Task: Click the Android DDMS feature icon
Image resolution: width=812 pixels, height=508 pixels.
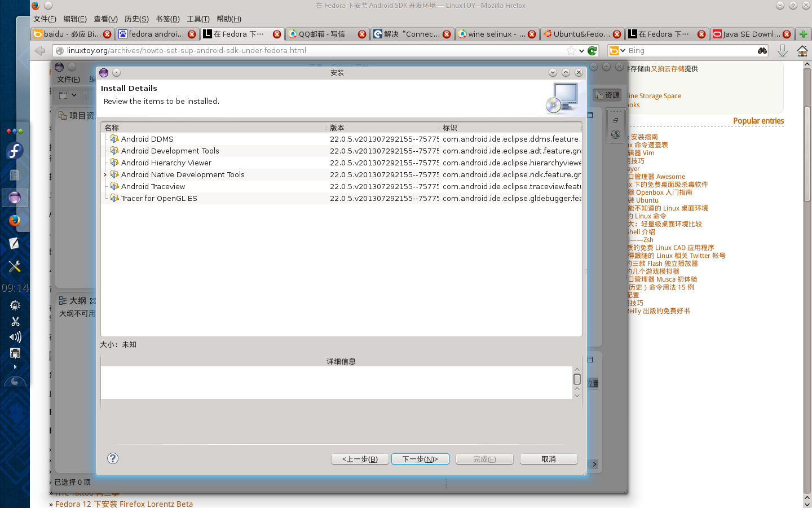Action: point(114,139)
